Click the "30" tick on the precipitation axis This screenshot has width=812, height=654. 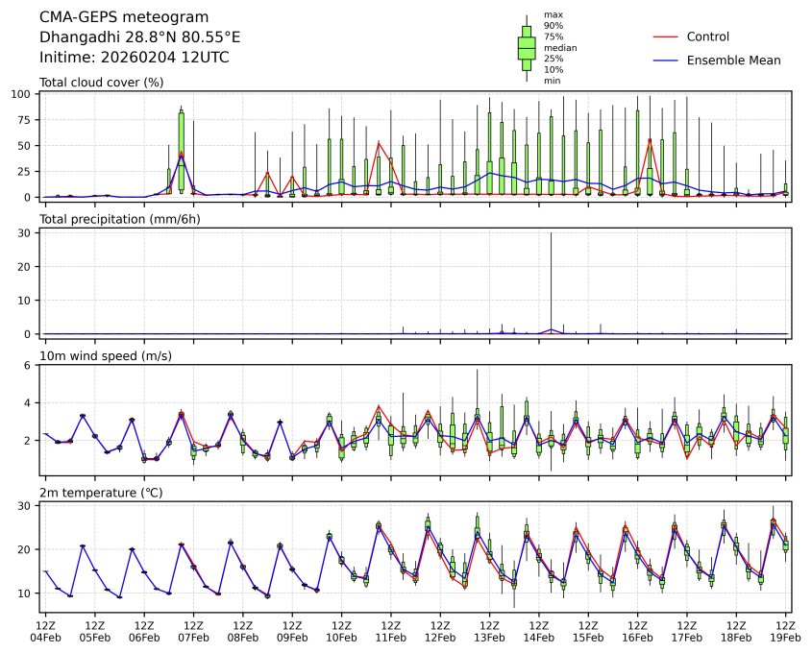coord(27,232)
